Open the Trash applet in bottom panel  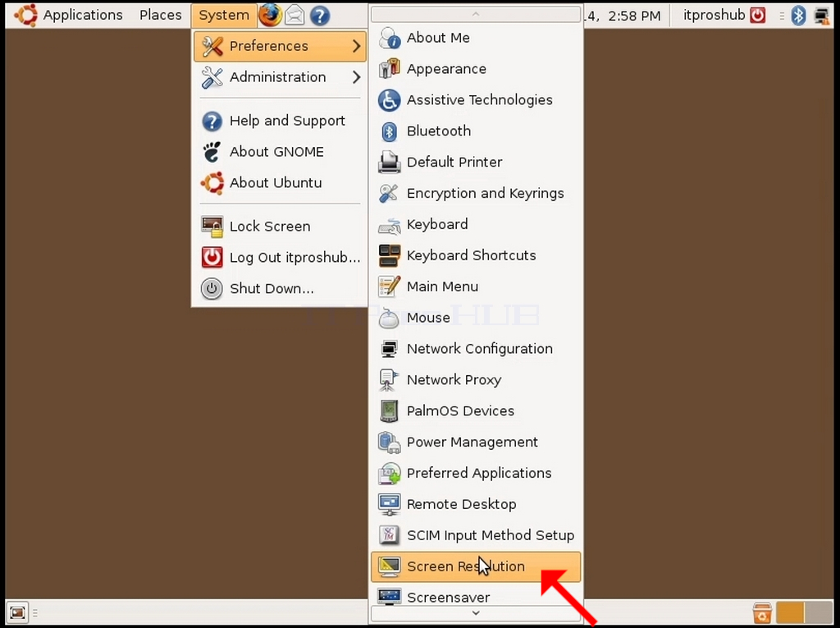[x=762, y=612]
